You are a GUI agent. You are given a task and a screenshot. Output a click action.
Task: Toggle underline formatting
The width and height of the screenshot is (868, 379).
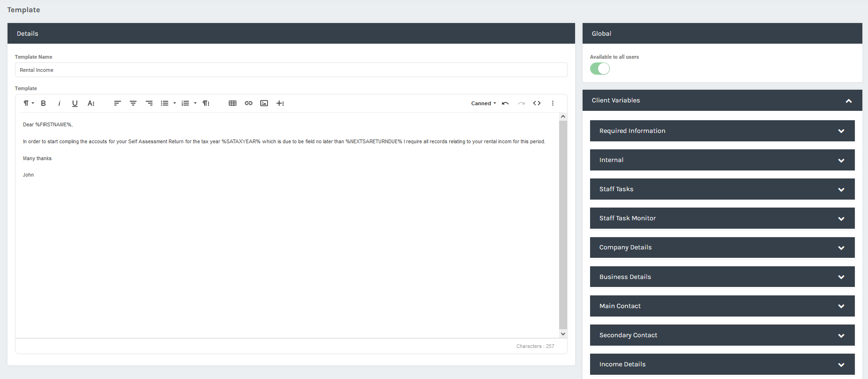click(75, 103)
